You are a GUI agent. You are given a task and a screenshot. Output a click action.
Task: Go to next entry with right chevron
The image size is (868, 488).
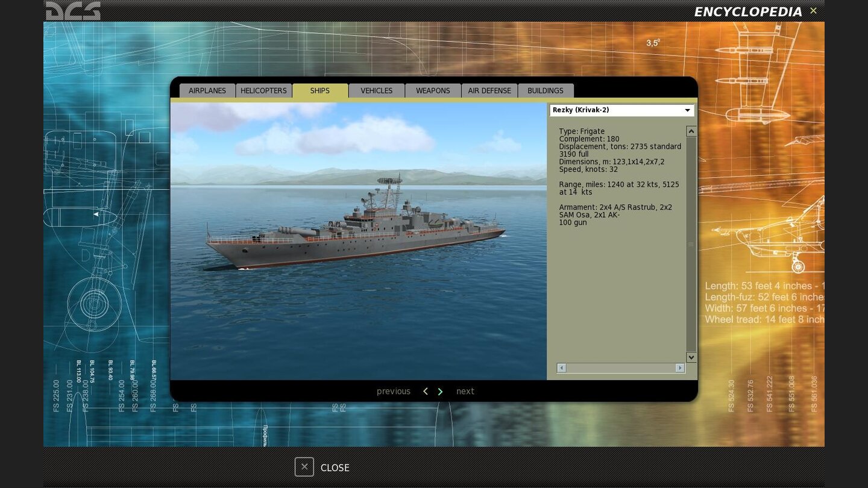(440, 391)
